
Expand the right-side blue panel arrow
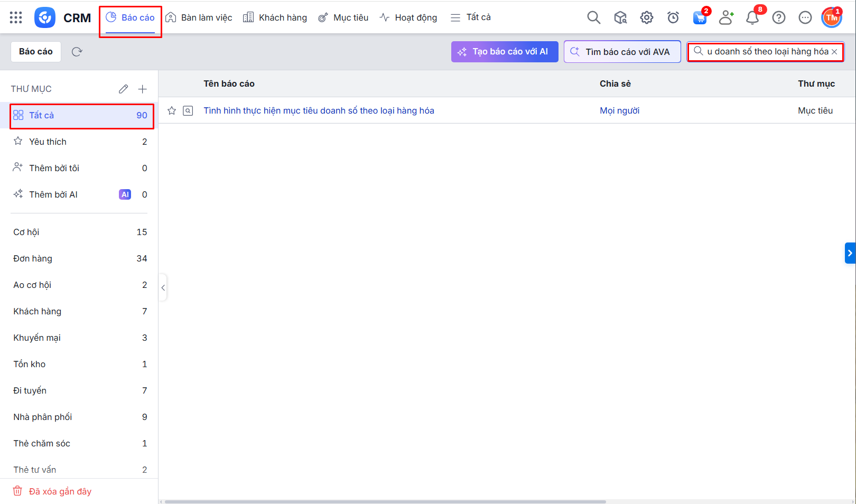point(850,253)
